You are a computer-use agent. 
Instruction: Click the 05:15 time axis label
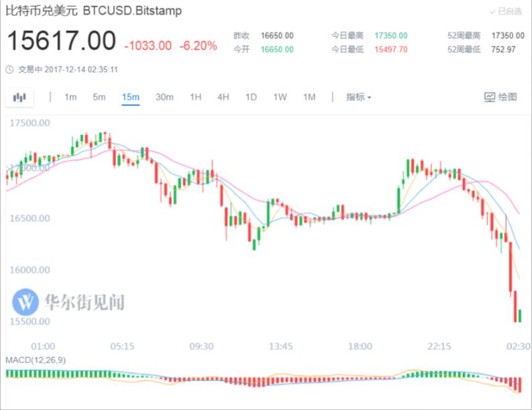coord(122,346)
